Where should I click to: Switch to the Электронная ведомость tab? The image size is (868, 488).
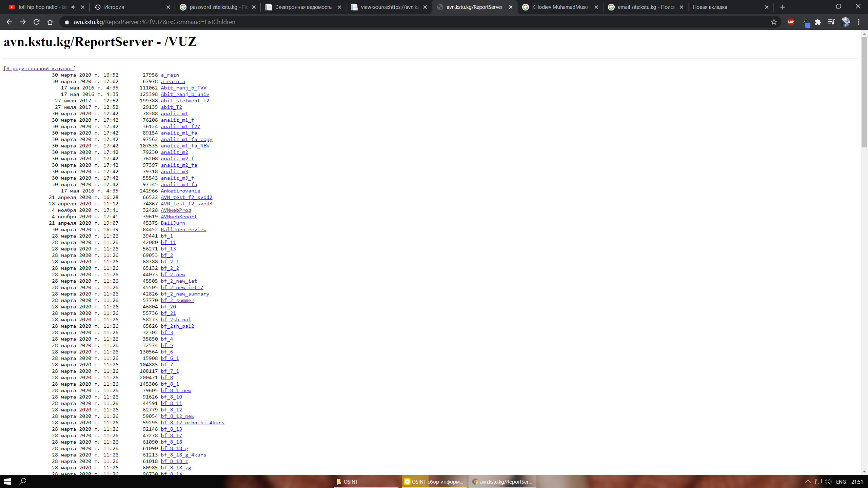coord(303,7)
